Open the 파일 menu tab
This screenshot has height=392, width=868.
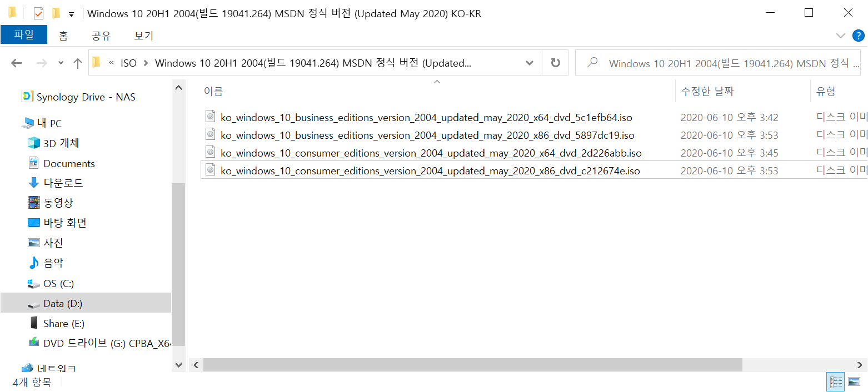coord(24,35)
